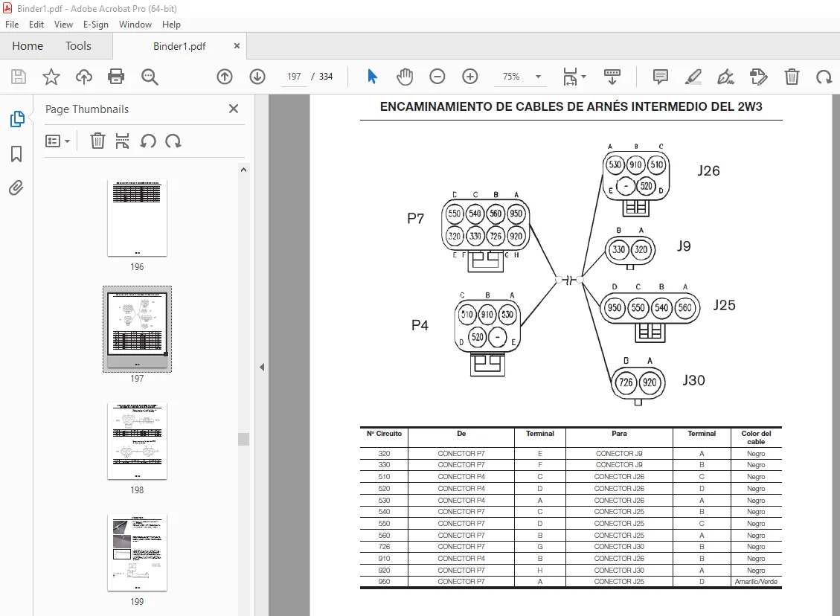This screenshot has height=616, width=840.
Task: Select the Binder1.pdf document tab
Action: [179, 47]
